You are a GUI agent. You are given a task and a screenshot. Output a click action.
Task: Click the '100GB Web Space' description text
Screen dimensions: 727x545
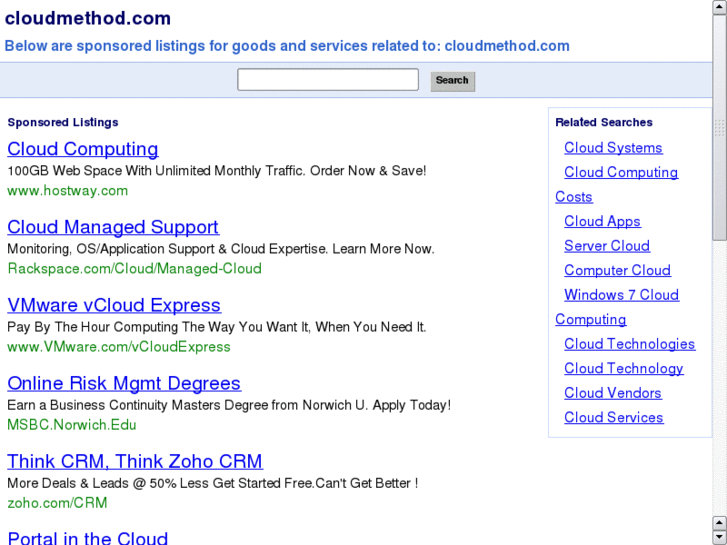coord(217,171)
